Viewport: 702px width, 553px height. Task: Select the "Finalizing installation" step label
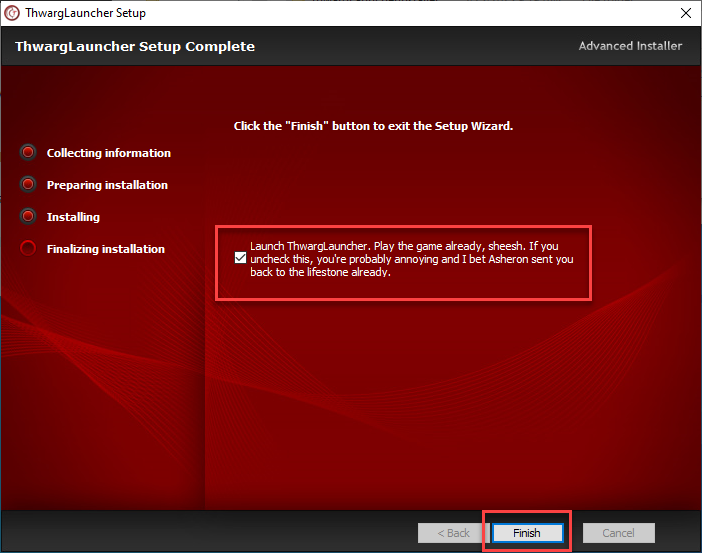click(105, 249)
